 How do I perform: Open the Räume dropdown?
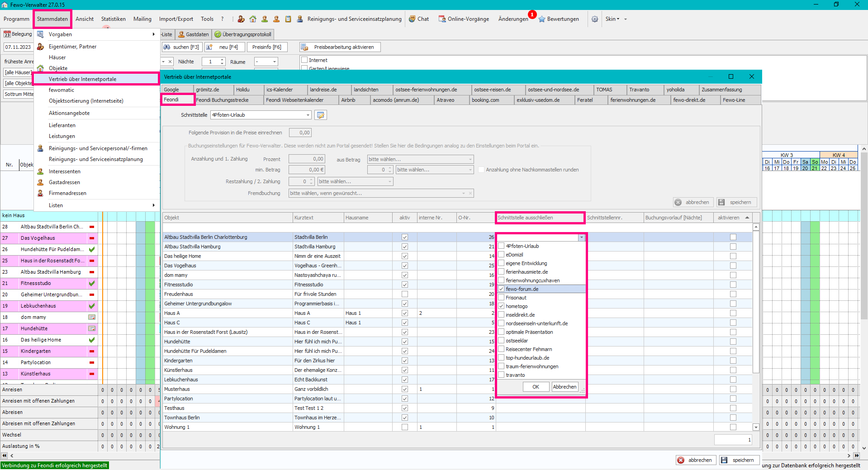(x=274, y=62)
